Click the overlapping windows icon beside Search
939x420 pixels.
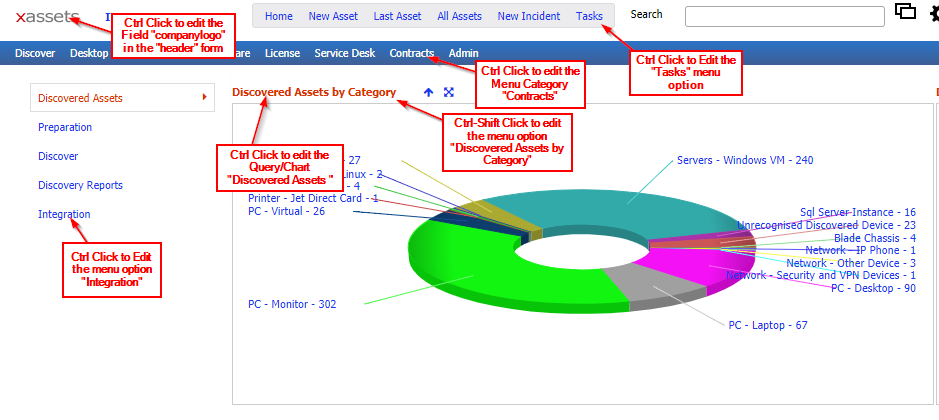point(905,12)
